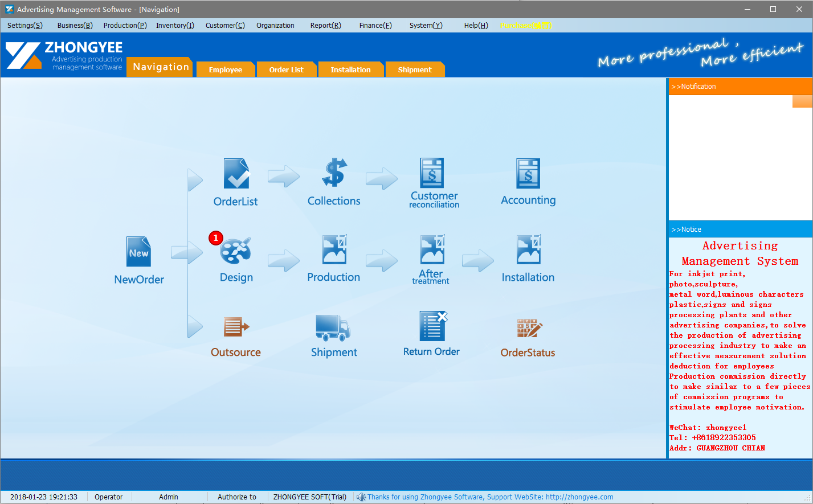The height and width of the screenshot is (504, 813).
Task: Open the Customer reconciliation icon
Action: coord(432,174)
